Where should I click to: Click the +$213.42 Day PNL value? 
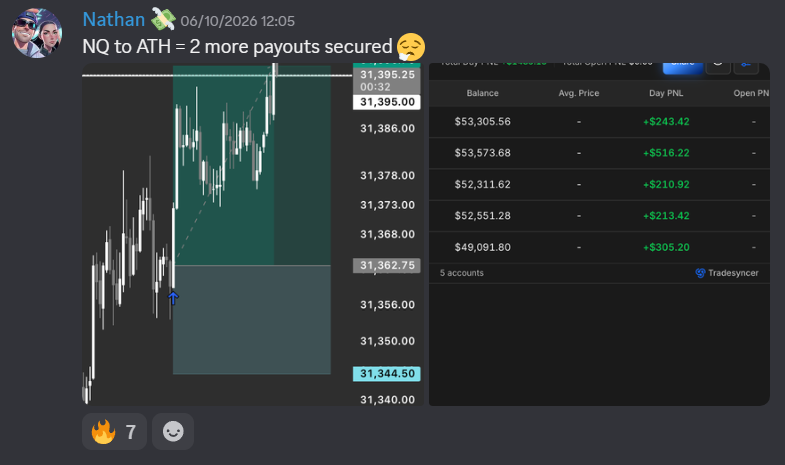[666, 216]
